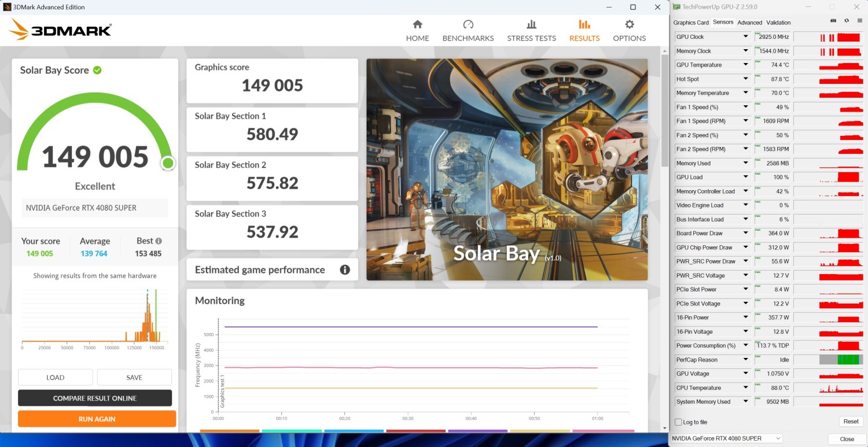868x447 pixels.
Task: Open the Stress Tests bar-chart icon
Action: point(531,24)
